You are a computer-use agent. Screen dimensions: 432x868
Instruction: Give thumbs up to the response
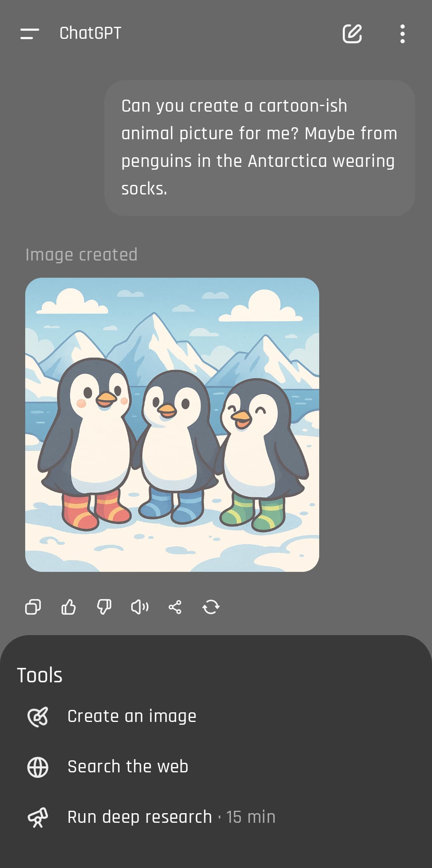(68, 607)
